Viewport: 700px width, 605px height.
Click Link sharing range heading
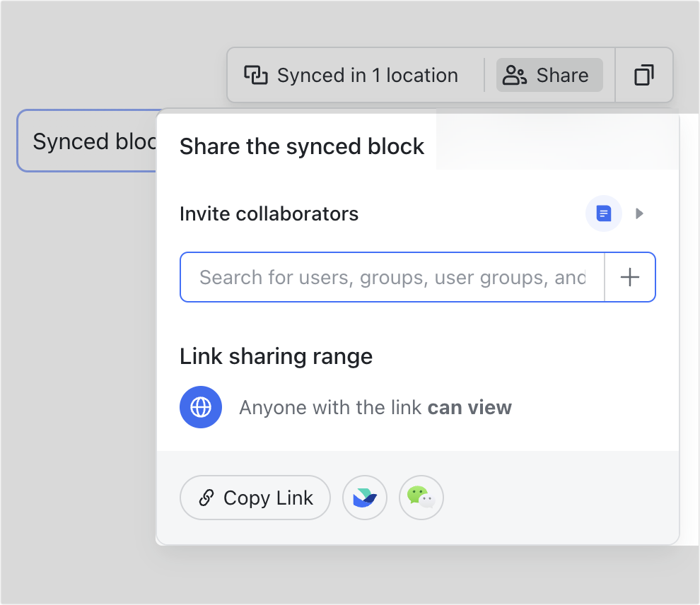coord(276,356)
